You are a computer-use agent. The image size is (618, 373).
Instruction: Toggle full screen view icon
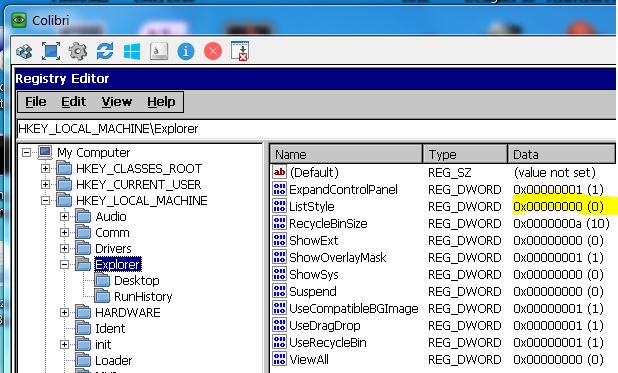51,51
